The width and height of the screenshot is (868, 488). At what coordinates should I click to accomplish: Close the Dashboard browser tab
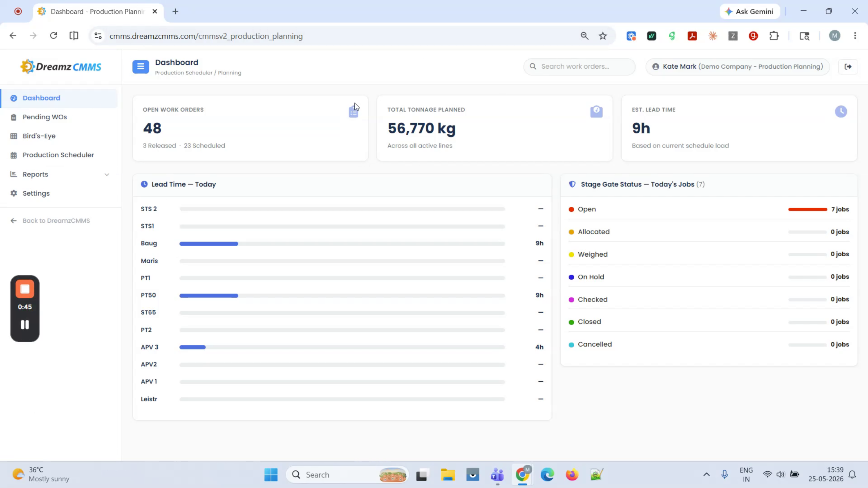pos(155,11)
